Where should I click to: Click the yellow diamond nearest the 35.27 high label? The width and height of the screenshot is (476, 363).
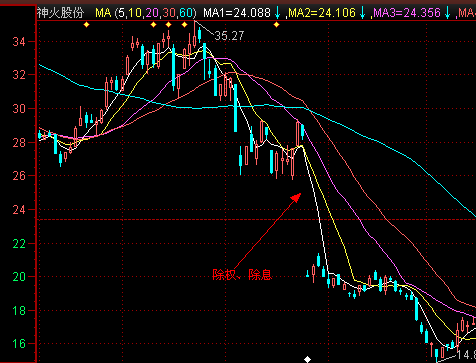click(184, 24)
